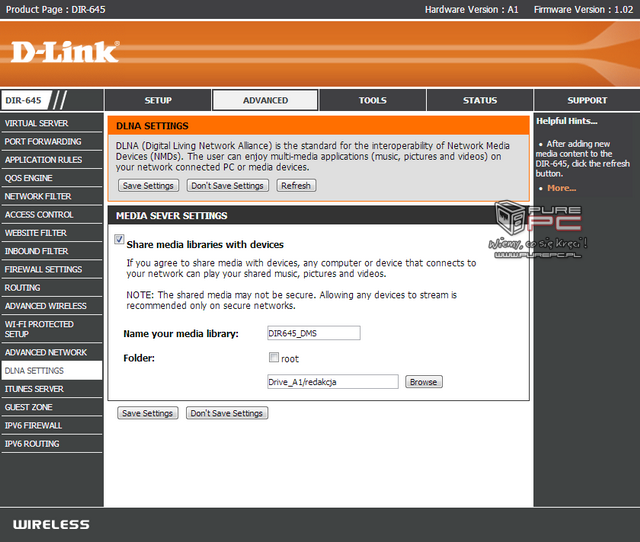The height and width of the screenshot is (542, 640).
Task: Open Advanced Wireless settings
Action: [x=51, y=306]
